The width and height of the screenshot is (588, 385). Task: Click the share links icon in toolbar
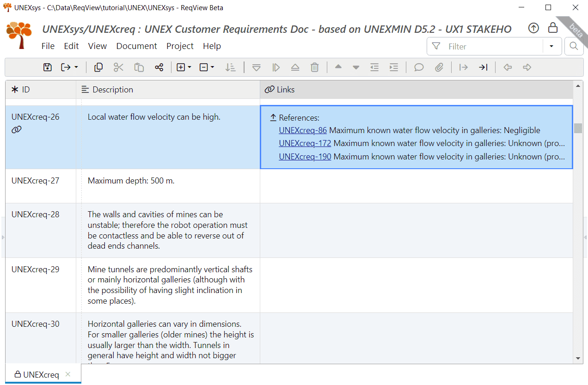159,67
